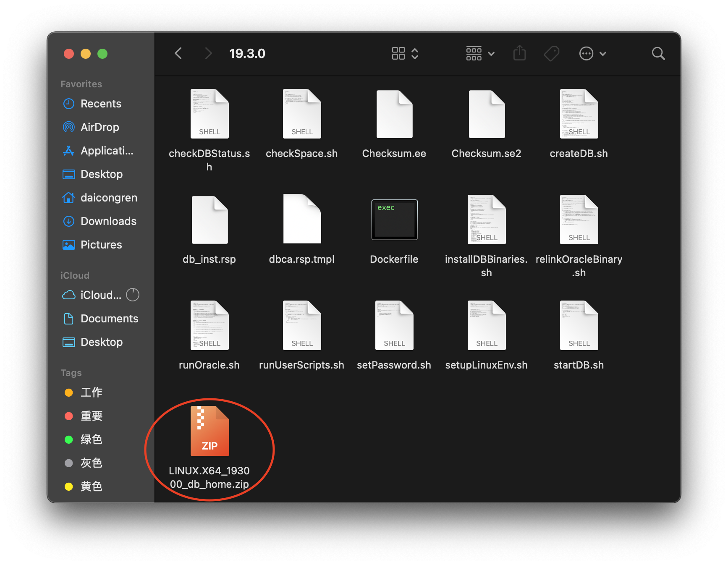728x565 pixels.
Task: Select the Dockerfile exec icon
Action: coord(394,219)
